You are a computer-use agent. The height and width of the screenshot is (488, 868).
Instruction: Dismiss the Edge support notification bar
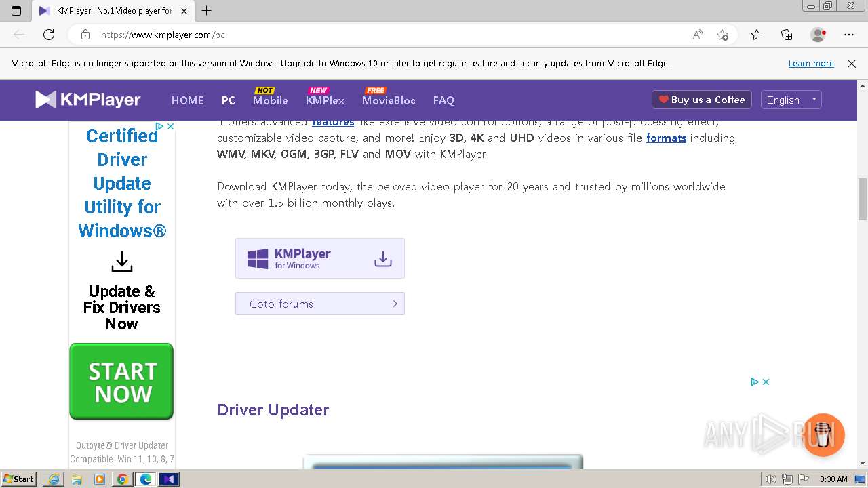[852, 63]
